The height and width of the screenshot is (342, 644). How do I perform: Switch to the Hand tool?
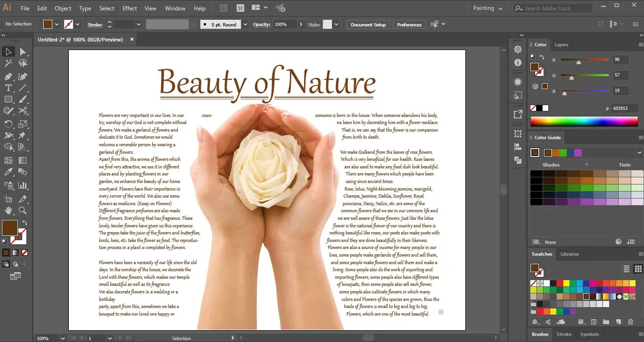point(8,210)
